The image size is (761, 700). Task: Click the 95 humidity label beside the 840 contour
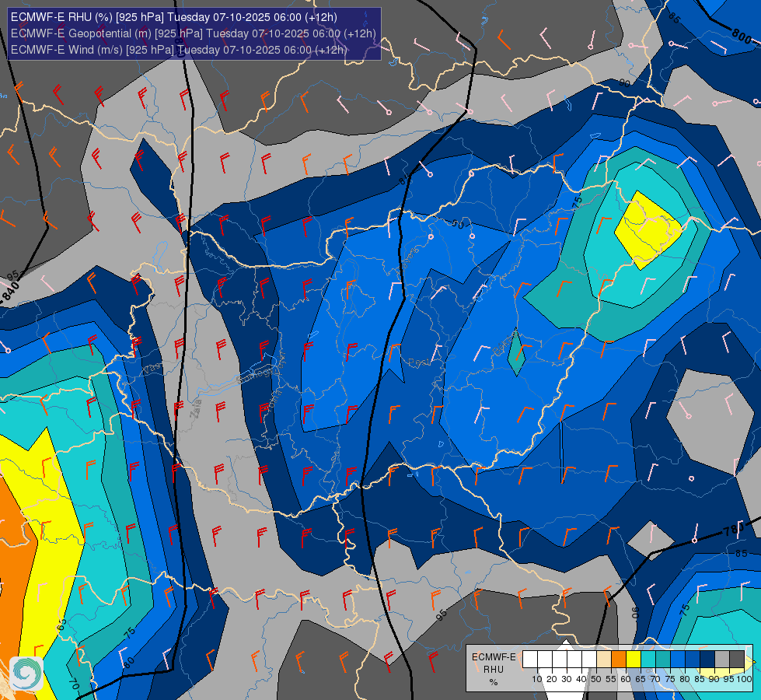click(13, 275)
